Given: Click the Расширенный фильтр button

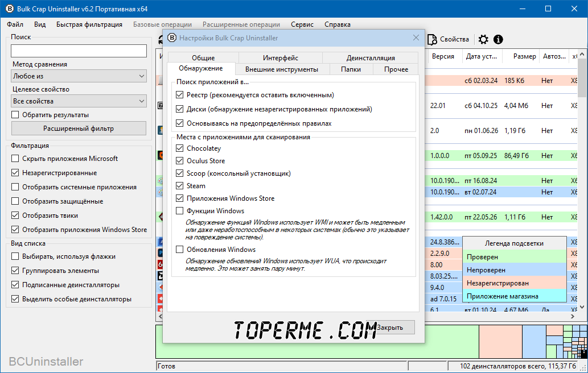Looking at the screenshot, I should [79, 129].
